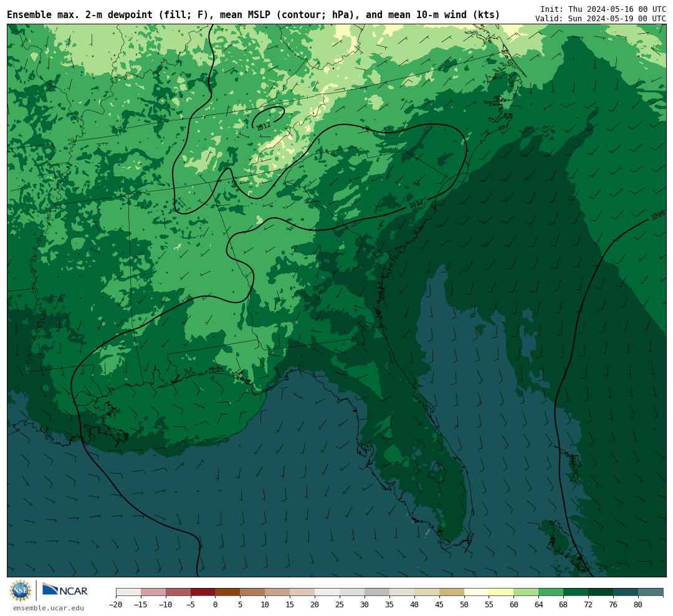This screenshot has height=616, width=673.
Task: Select the teal swatch right of 80
Action: pos(651,592)
